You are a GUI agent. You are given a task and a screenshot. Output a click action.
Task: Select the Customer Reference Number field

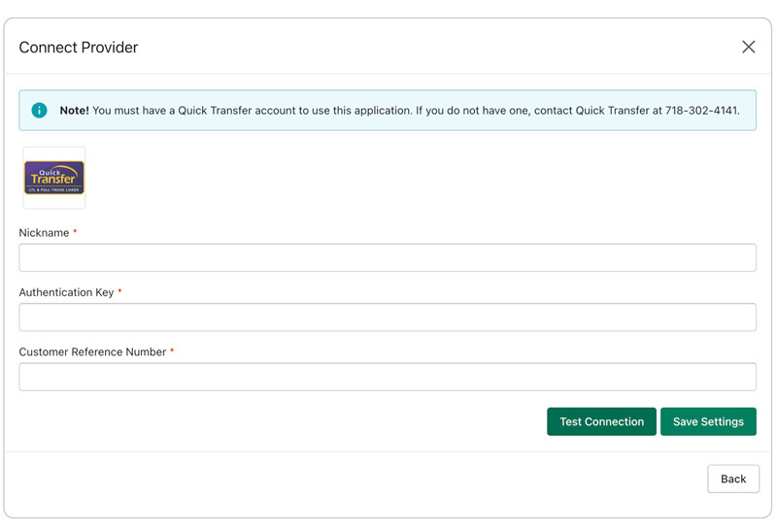point(388,377)
